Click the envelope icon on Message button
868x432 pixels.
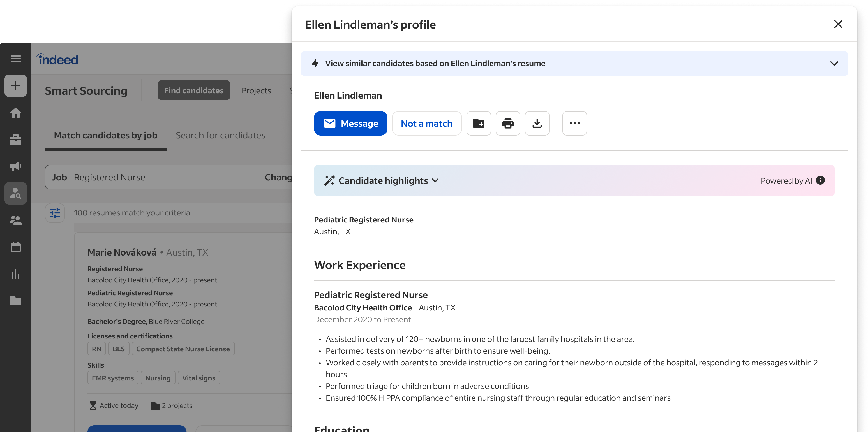click(329, 123)
